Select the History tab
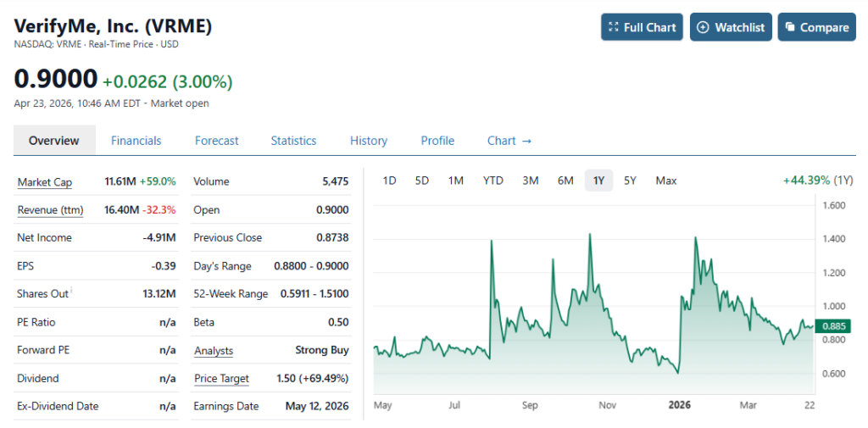868x428 pixels. pyautogui.click(x=368, y=141)
